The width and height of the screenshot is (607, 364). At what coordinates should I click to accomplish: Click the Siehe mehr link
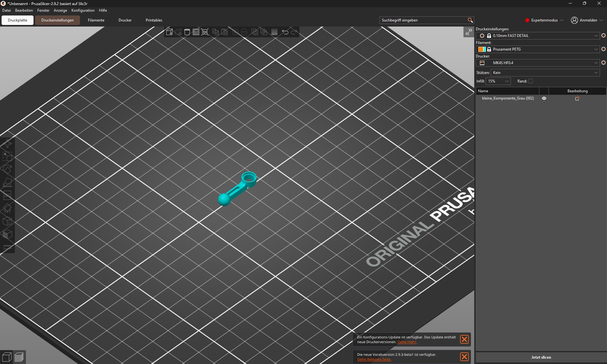(407, 342)
